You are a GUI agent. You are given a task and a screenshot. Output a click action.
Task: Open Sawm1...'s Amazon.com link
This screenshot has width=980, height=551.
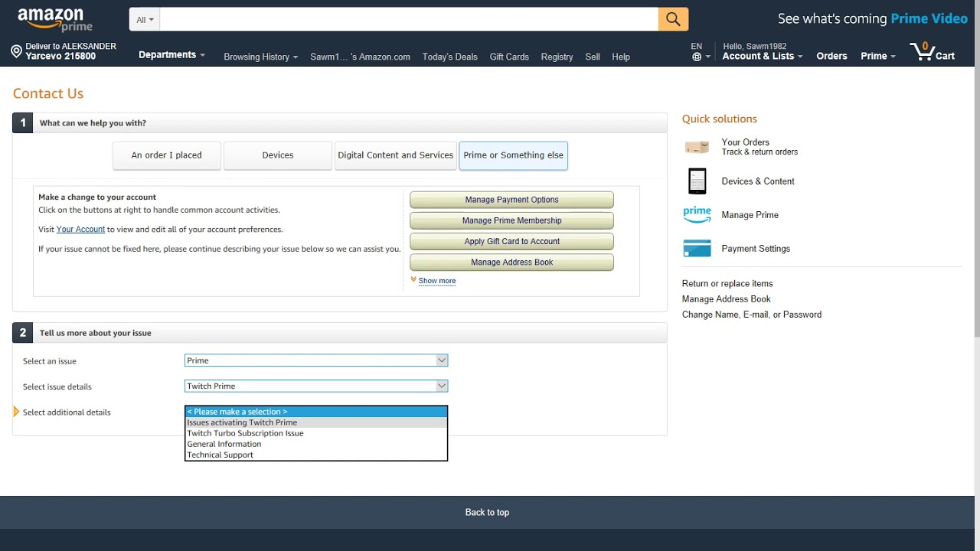(360, 57)
